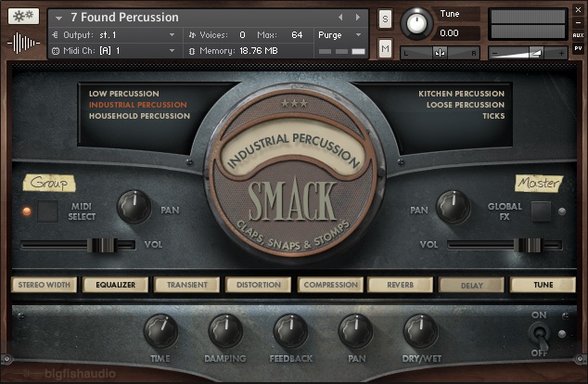Flip the delay ON/OFF switch
The image size is (588, 384).
(539, 335)
